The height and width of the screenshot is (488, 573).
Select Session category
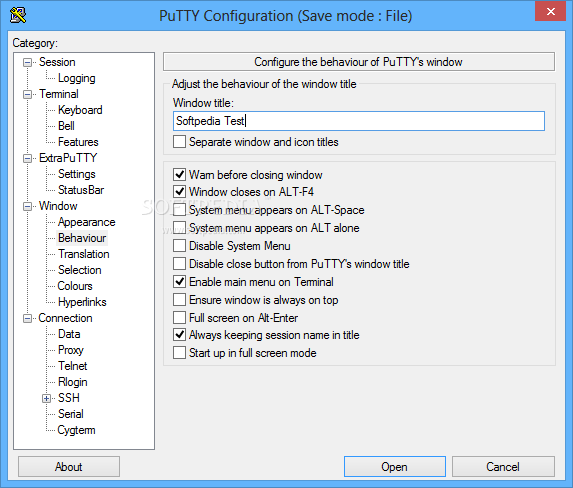(57, 62)
